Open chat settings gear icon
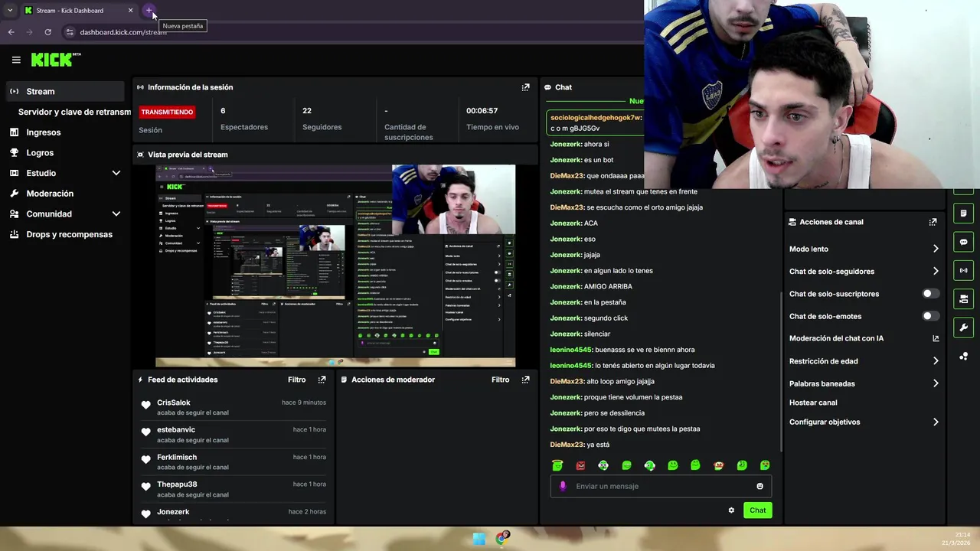This screenshot has height=551, width=980. (731, 510)
